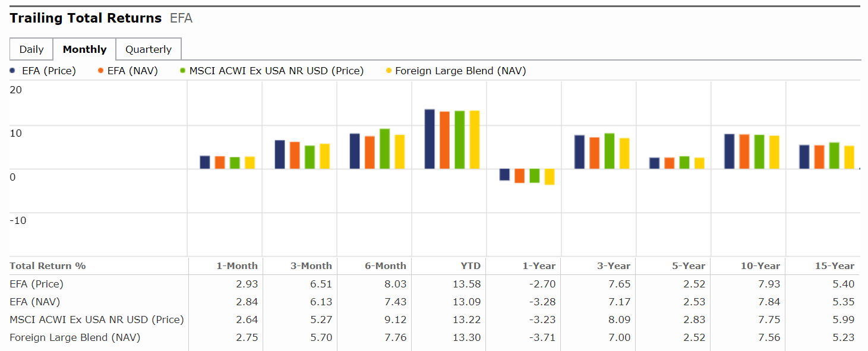
Task: Click the EFA (NAV) 5-Year value 2.53
Action: 695,302
